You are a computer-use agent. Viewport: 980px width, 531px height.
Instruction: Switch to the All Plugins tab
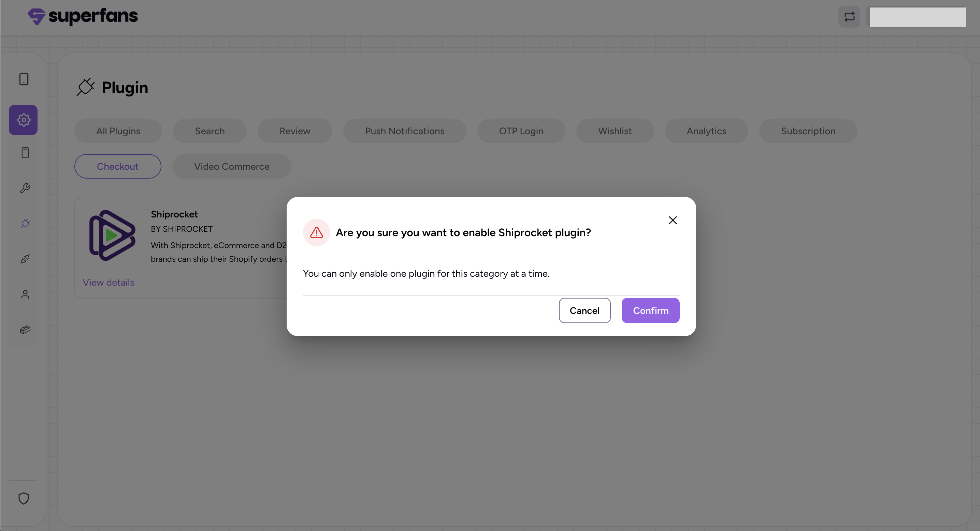pyautogui.click(x=118, y=131)
